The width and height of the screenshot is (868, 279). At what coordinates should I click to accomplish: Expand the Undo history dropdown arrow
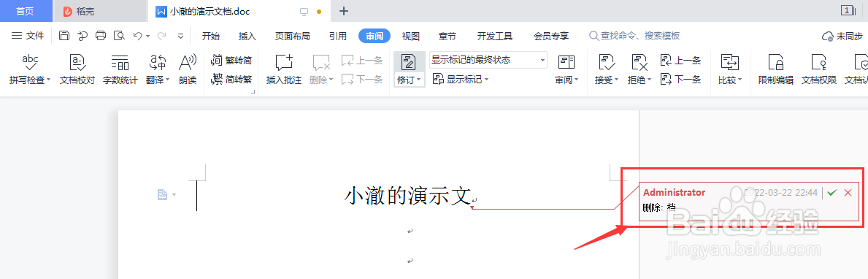click(147, 36)
